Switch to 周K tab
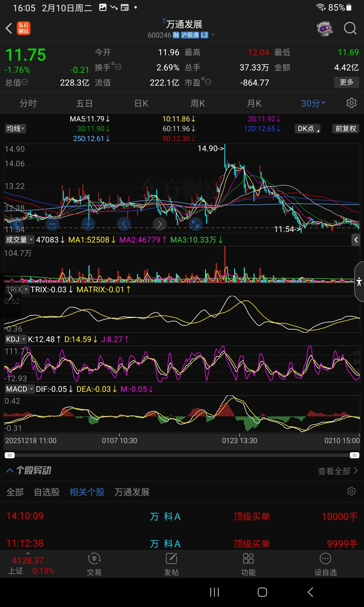Screen dimensions: 364x607 pyautogui.click(x=197, y=103)
